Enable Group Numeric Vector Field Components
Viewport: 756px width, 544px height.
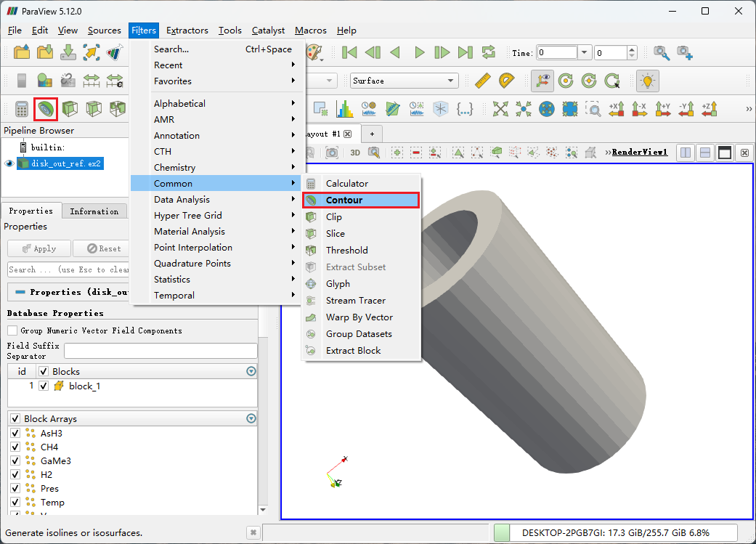coord(12,330)
